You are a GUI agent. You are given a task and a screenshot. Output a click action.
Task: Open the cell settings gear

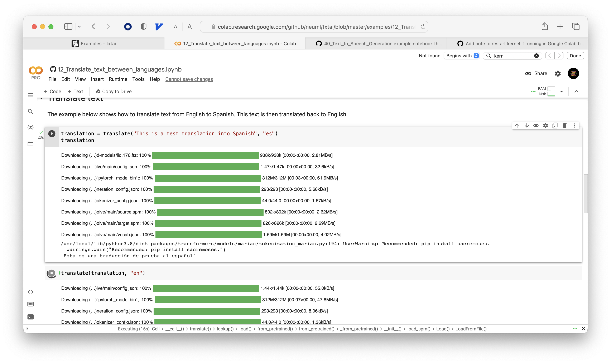click(x=545, y=125)
